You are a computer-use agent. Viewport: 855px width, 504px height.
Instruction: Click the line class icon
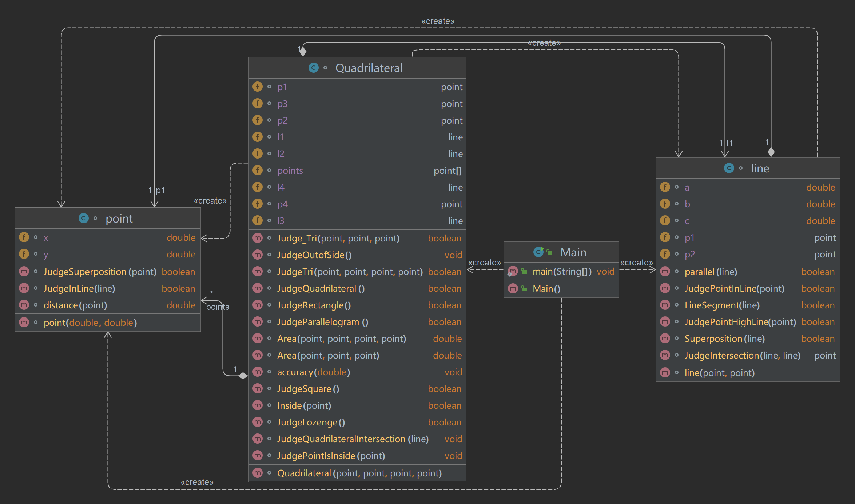[x=729, y=168]
